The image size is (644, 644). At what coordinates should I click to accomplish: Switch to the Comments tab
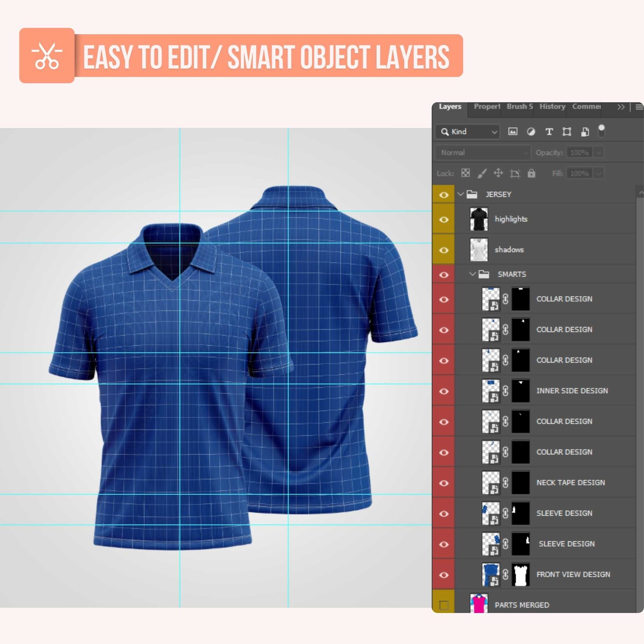pyautogui.click(x=586, y=107)
